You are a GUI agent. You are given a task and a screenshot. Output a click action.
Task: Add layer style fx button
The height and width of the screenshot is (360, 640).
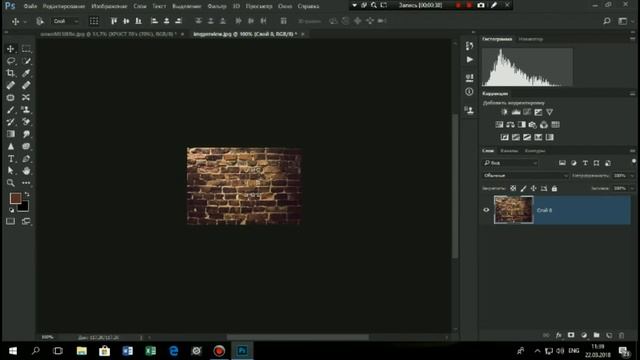pos(558,335)
